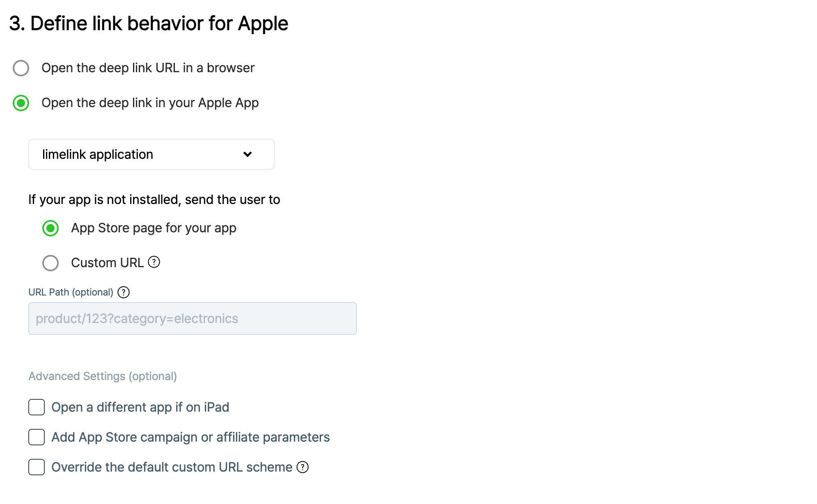Tick the App Store campaign parameters checkbox
817x504 pixels.
coord(37,437)
